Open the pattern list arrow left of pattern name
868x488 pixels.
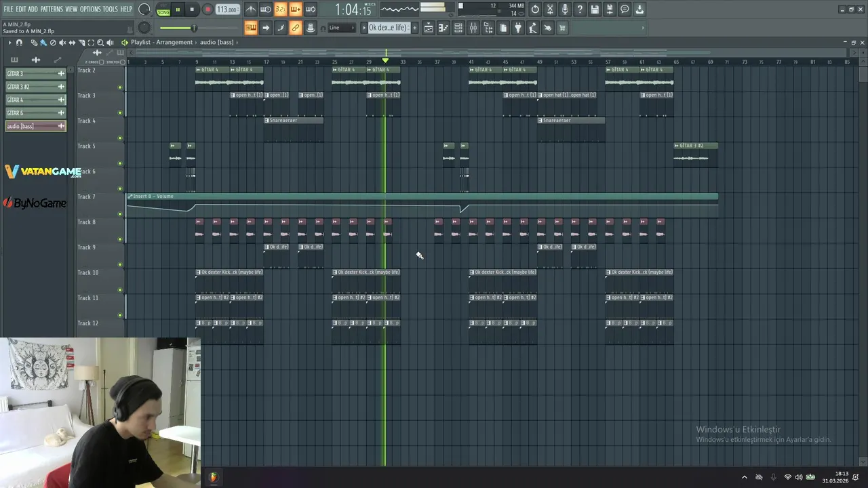click(x=363, y=28)
